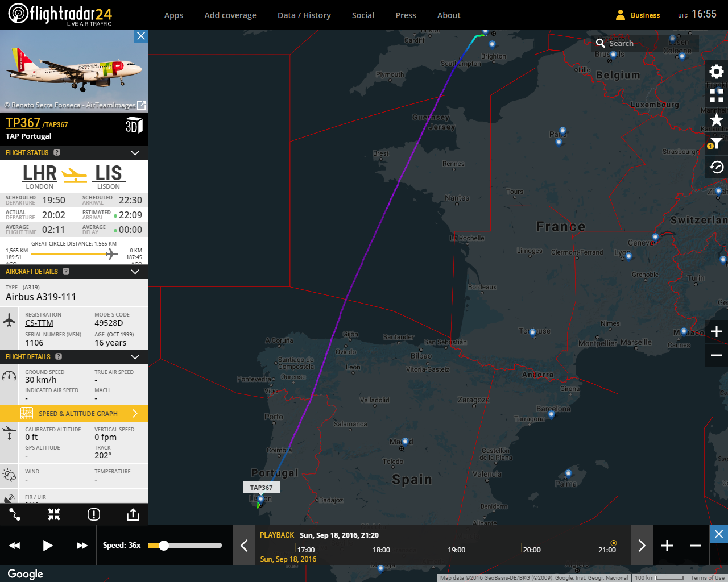This screenshot has height=582, width=728.
Task: Fast forward the playback
Action: (x=82, y=545)
